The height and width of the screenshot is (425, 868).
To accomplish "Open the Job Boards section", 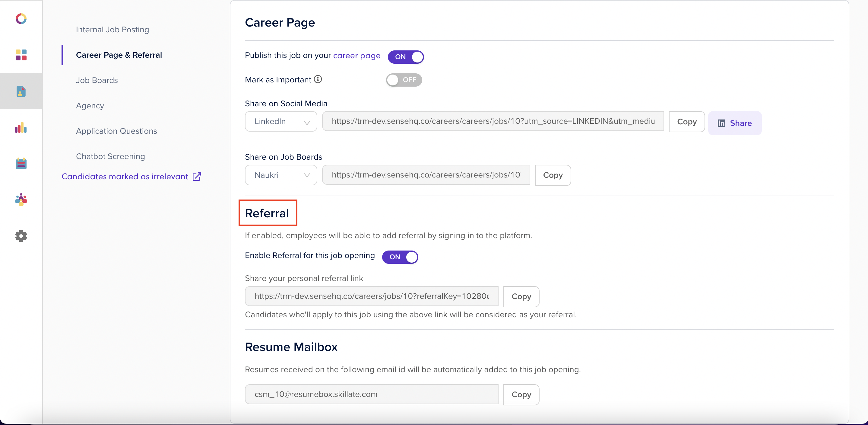I will click(97, 80).
